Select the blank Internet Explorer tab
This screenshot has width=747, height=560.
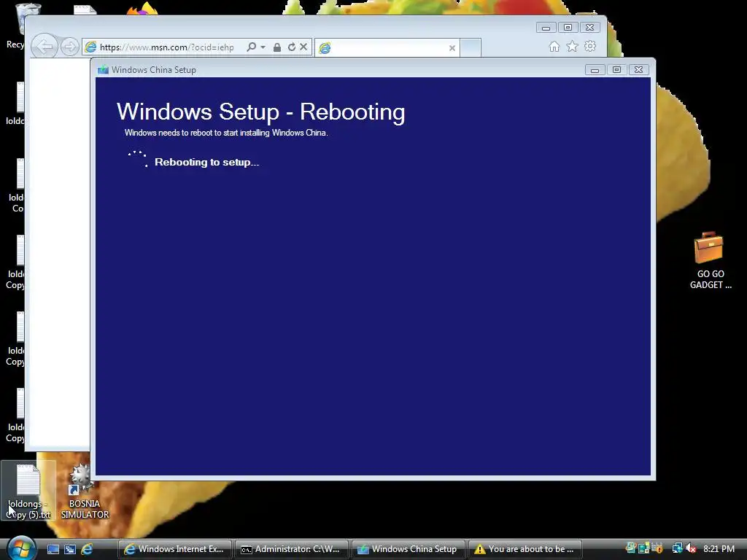click(x=387, y=47)
